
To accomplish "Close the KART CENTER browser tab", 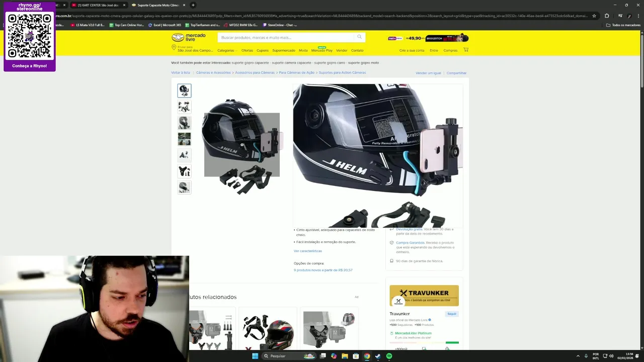I will click(124, 5).
